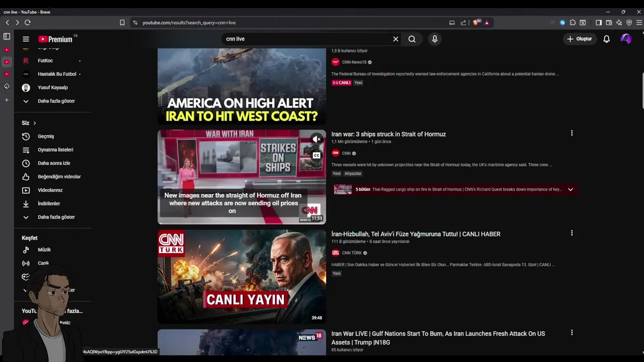Open more options for Iran war video

point(572,133)
